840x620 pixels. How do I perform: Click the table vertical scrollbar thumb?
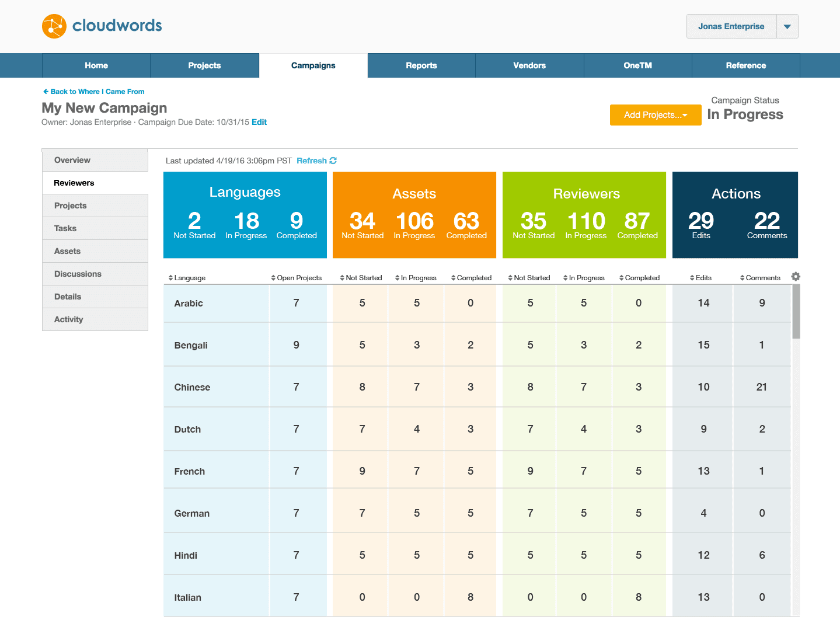[796, 312]
